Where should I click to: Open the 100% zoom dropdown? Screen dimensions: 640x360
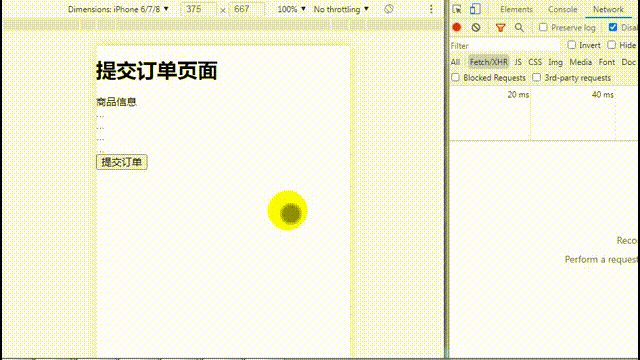[x=291, y=9]
